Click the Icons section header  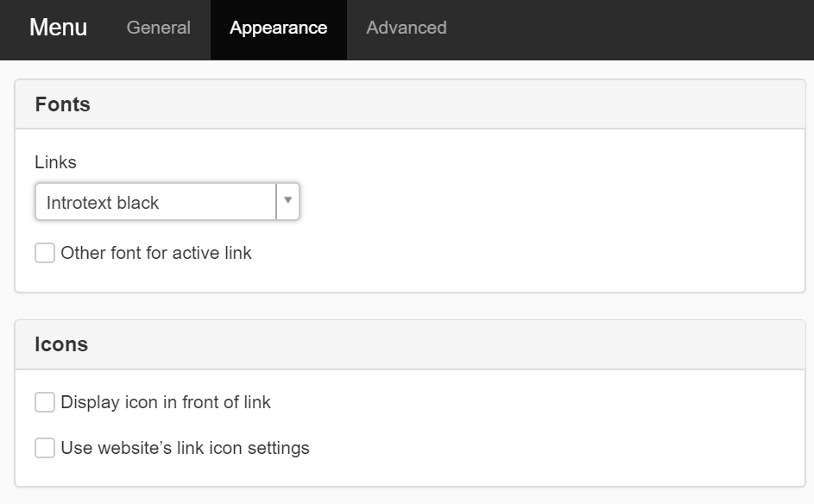61,344
